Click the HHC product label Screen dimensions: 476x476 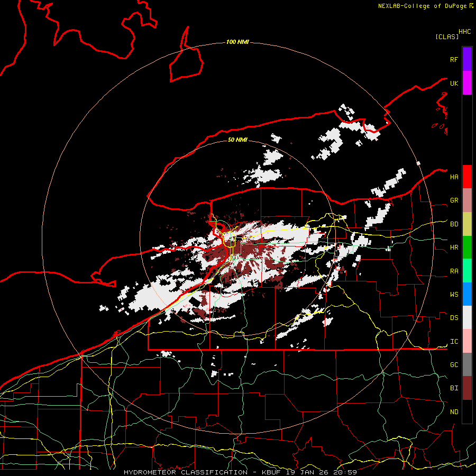pos(464,32)
